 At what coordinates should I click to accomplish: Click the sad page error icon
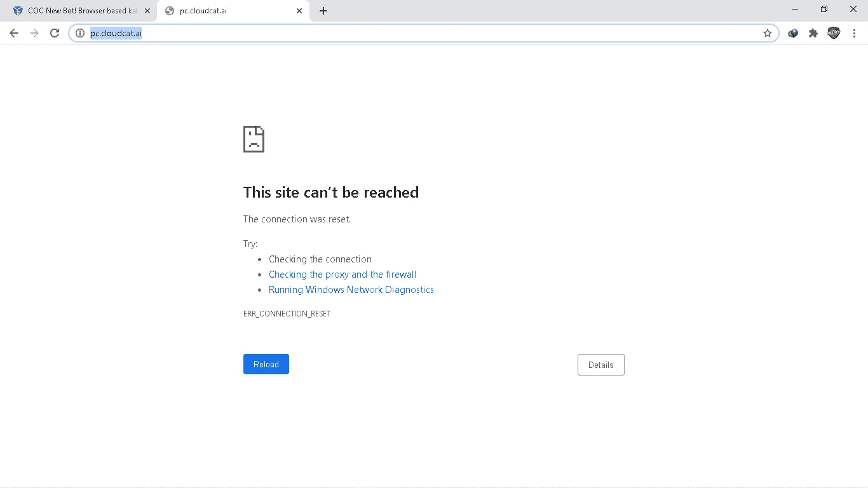[254, 139]
